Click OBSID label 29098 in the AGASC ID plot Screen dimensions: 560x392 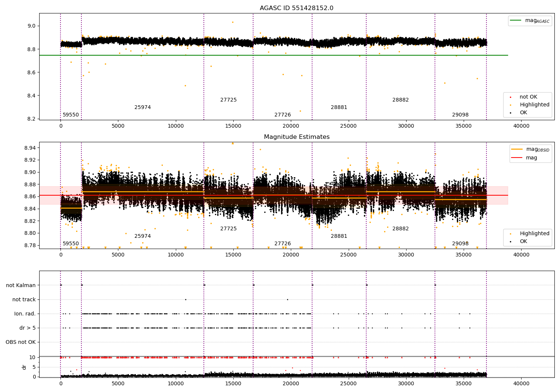tap(460, 115)
